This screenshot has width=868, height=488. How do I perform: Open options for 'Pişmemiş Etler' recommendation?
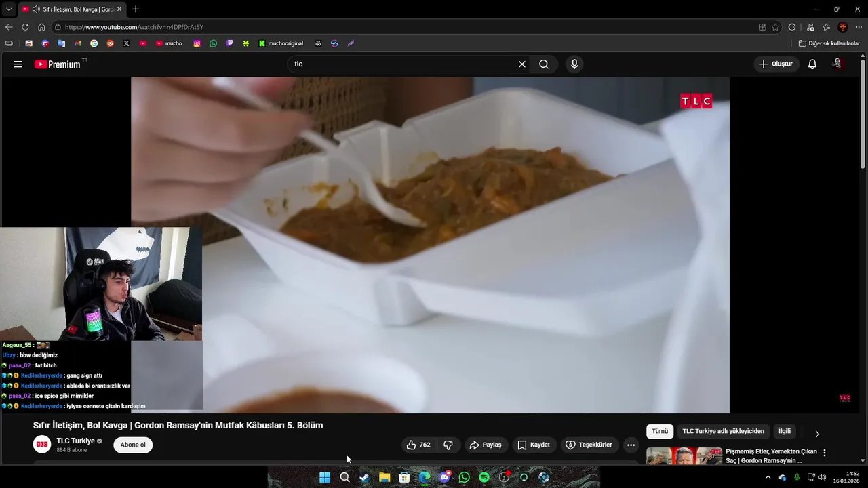click(x=825, y=452)
